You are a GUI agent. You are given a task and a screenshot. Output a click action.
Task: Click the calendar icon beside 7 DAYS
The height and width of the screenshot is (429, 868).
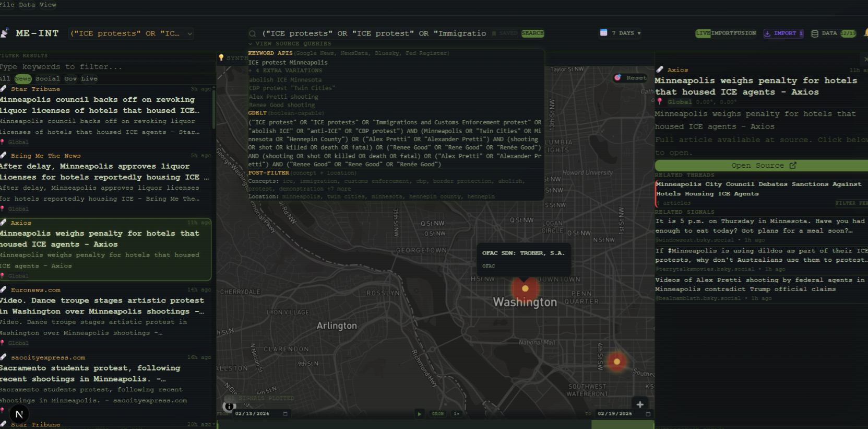click(x=603, y=33)
